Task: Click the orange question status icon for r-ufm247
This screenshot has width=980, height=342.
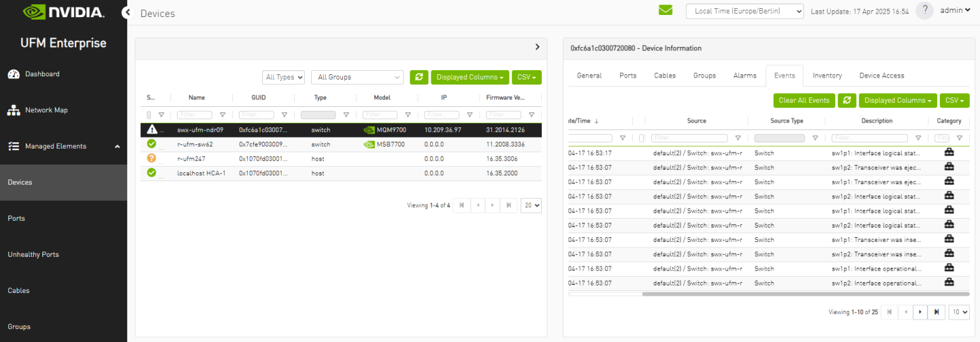Action: 152,158
